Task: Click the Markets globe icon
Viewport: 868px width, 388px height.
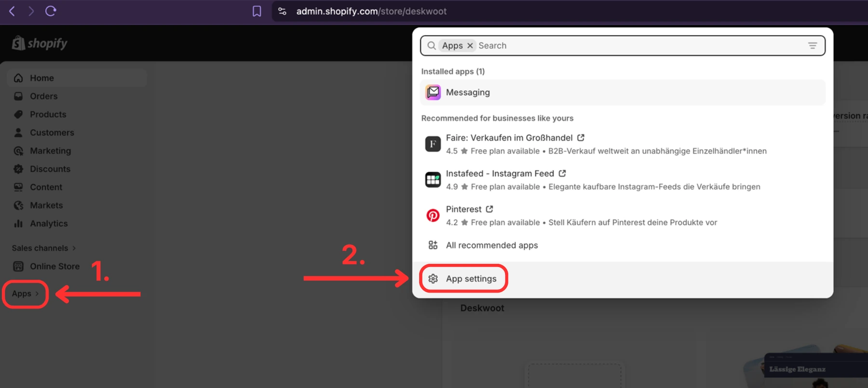Action: click(18, 205)
